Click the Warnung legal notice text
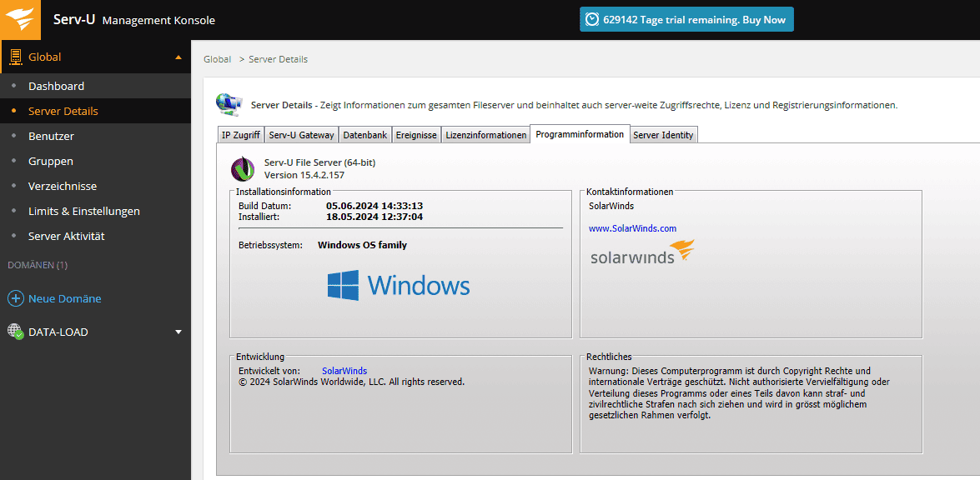This screenshot has width=980, height=480. pyautogui.click(x=739, y=393)
